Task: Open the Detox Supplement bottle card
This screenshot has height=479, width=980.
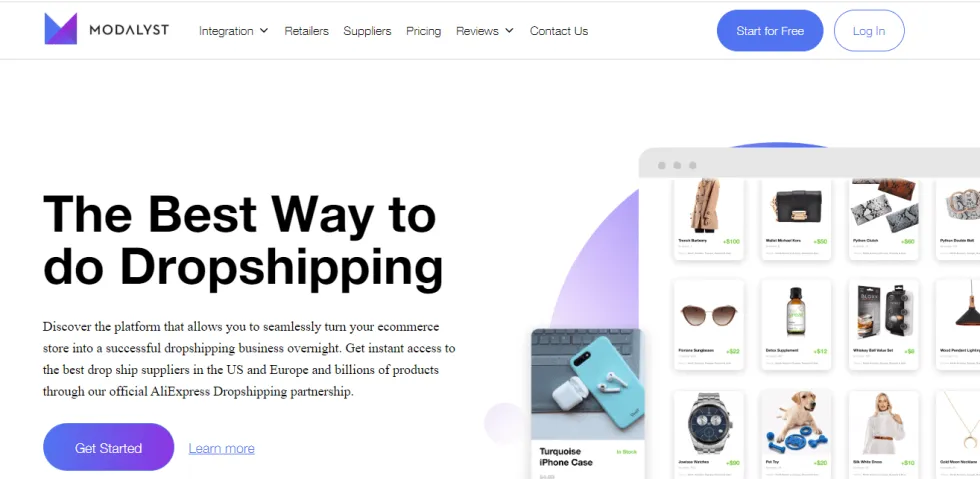Action: [796, 325]
